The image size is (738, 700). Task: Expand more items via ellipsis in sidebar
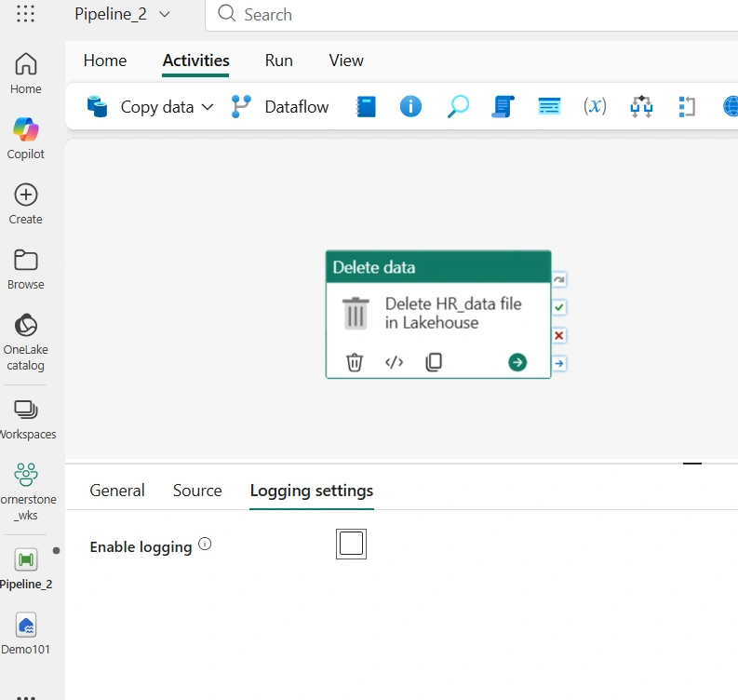[x=26, y=696]
